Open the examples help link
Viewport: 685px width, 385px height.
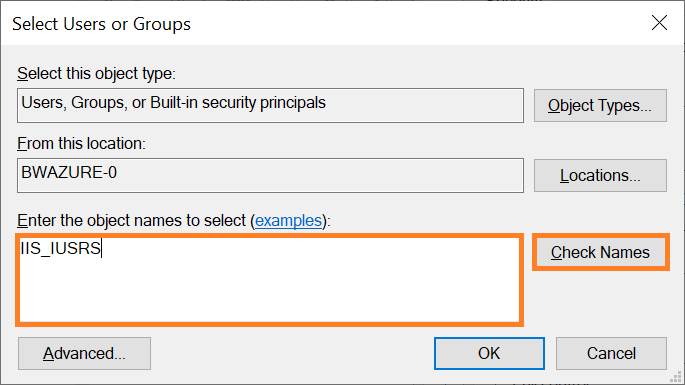288,221
